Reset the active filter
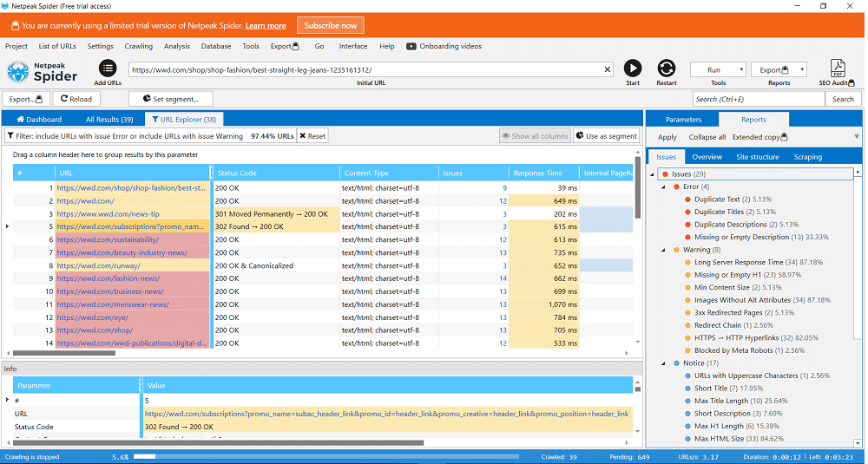868x464 pixels. pos(312,136)
